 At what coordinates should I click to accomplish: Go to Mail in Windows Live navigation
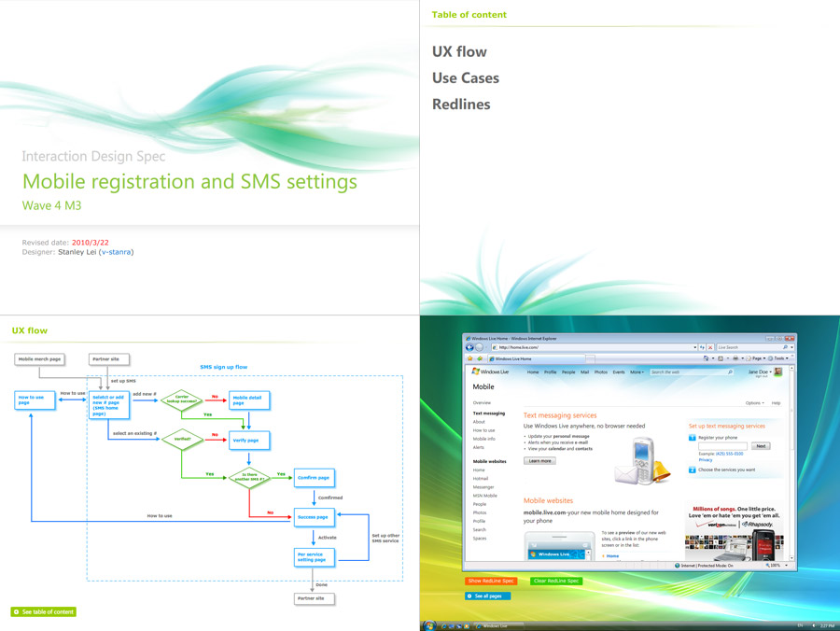tap(584, 372)
